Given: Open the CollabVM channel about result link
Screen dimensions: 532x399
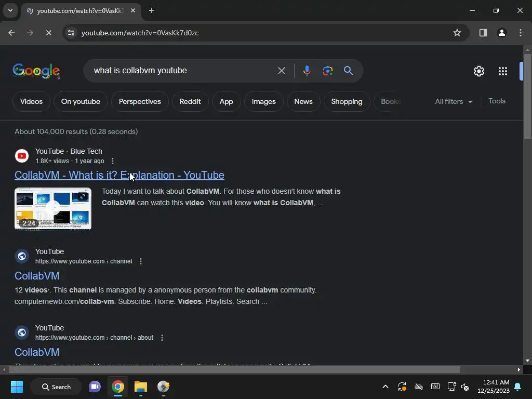Looking at the screenshot, I should [x=37, y=352].
